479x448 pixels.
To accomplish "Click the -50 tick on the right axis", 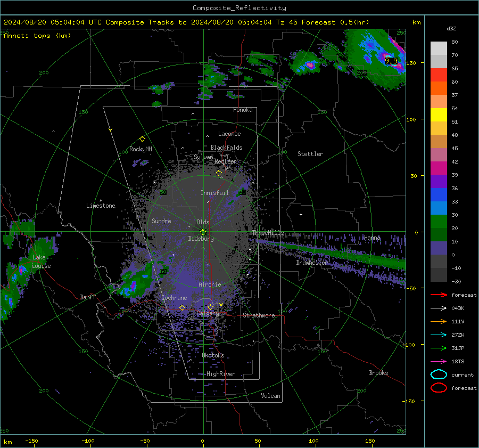I will 411,288.
